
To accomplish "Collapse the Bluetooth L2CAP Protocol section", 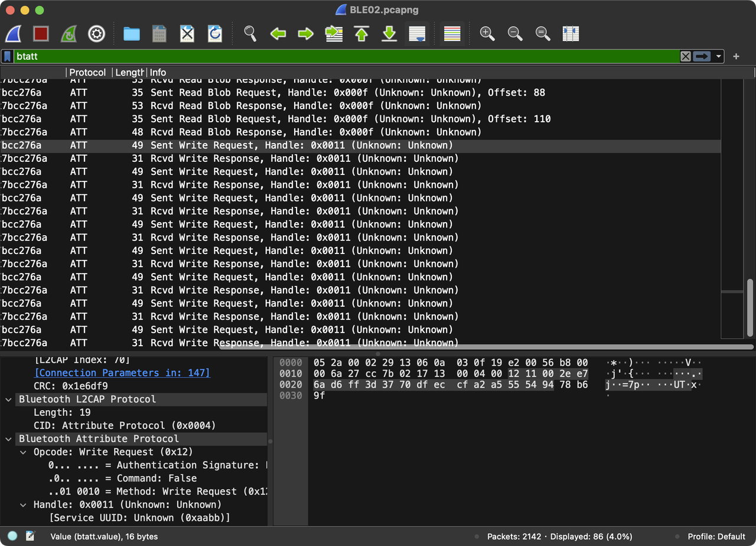I will pyautogui.click(x=9, y=399).
